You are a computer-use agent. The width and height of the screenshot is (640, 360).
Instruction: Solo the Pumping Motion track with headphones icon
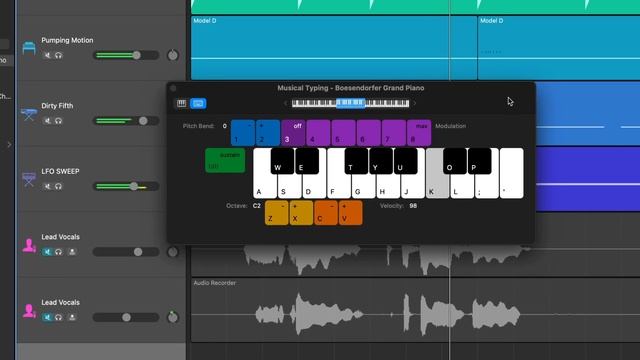58,56
